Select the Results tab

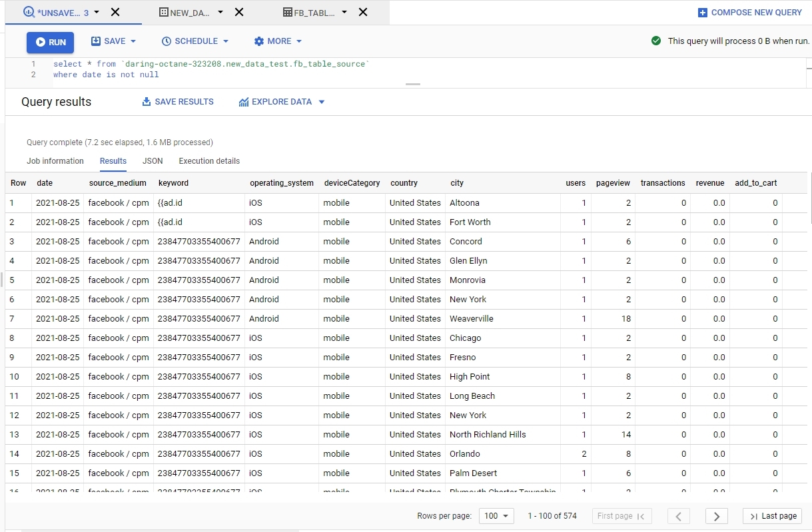[x=113, y=161]
